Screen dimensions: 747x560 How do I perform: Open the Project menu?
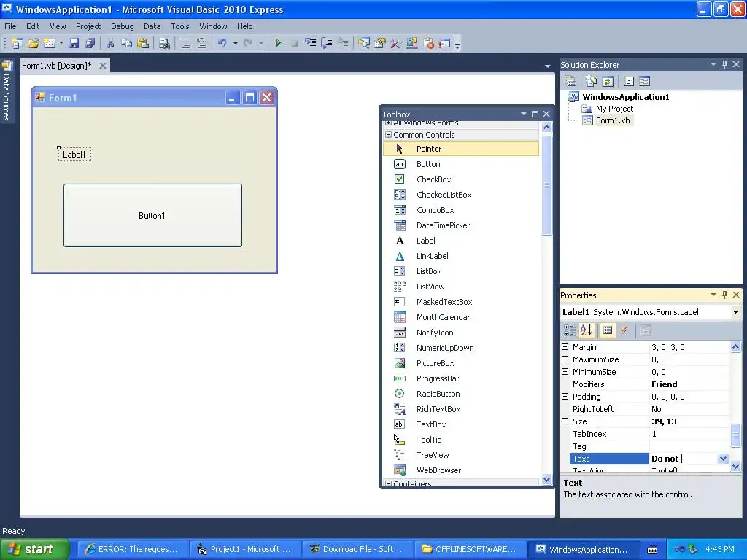click(88, 26)
